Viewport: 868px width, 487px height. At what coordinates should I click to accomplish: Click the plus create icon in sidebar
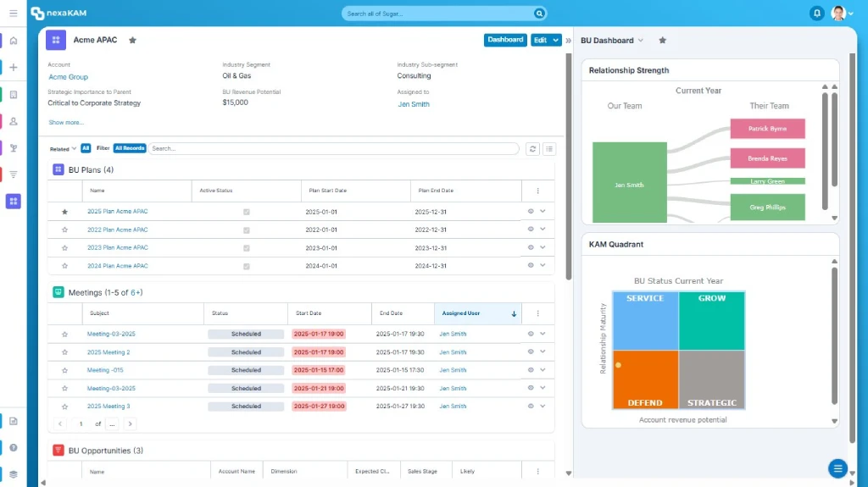14,68
